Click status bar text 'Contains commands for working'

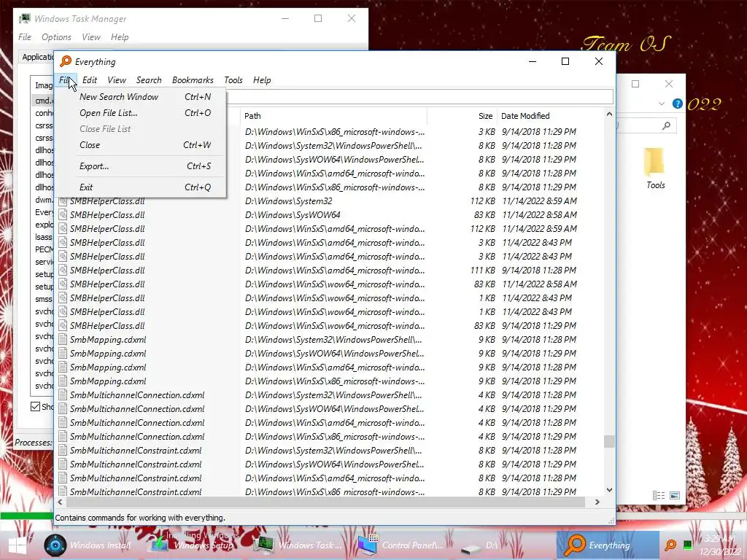[x=140, y=518]
